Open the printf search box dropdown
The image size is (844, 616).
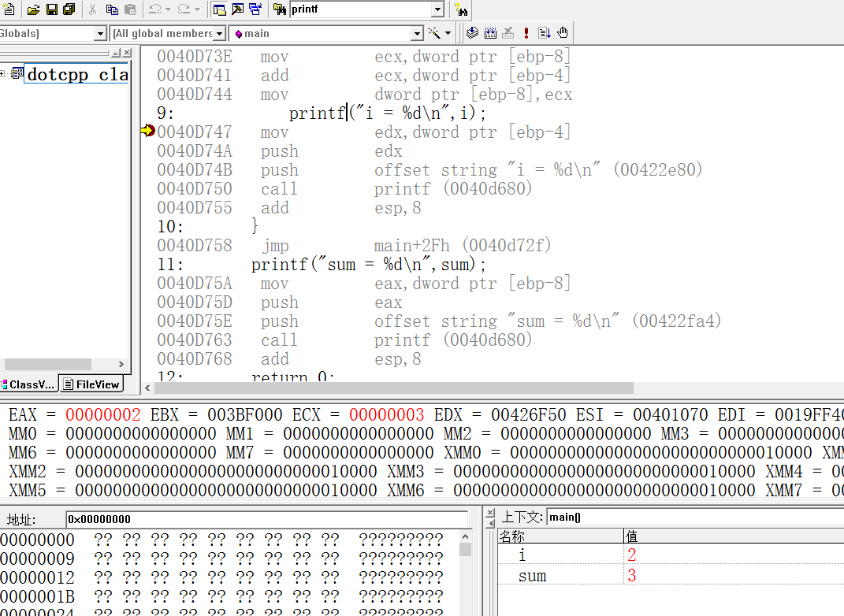point(437,9)
